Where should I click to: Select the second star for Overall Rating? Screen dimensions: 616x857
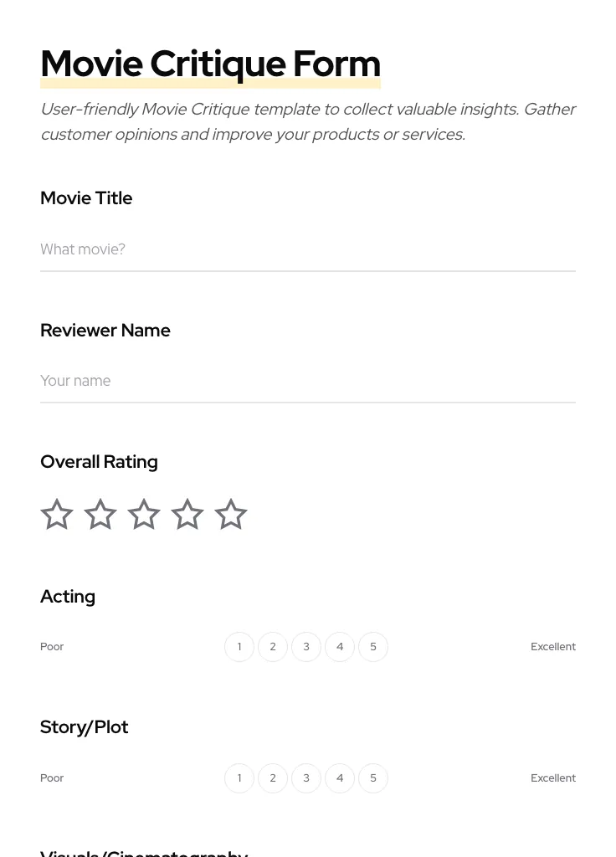100,514
